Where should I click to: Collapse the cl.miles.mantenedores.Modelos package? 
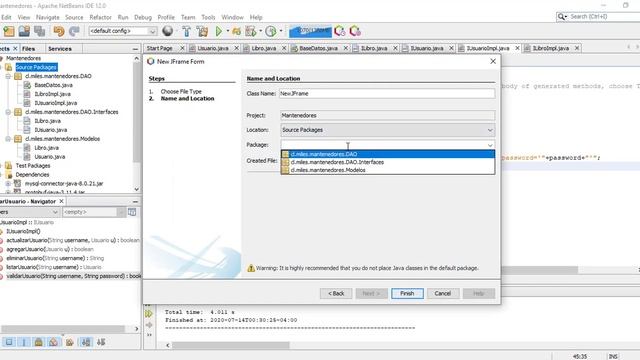click(x=8, y=139)
